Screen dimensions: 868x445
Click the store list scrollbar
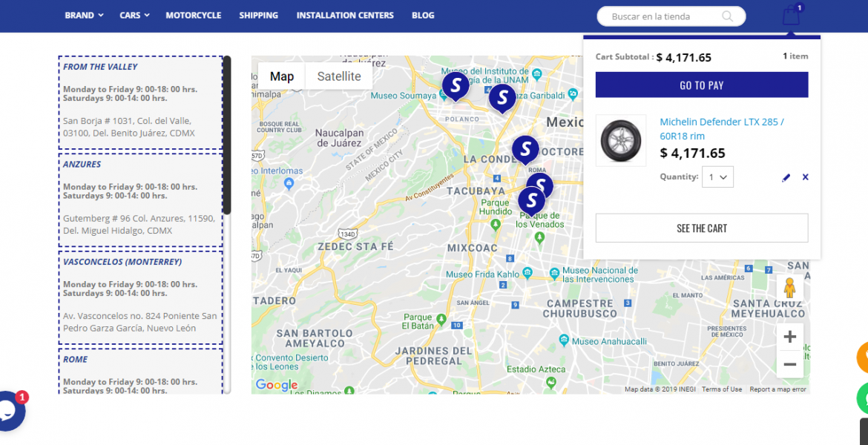point(227,135)
